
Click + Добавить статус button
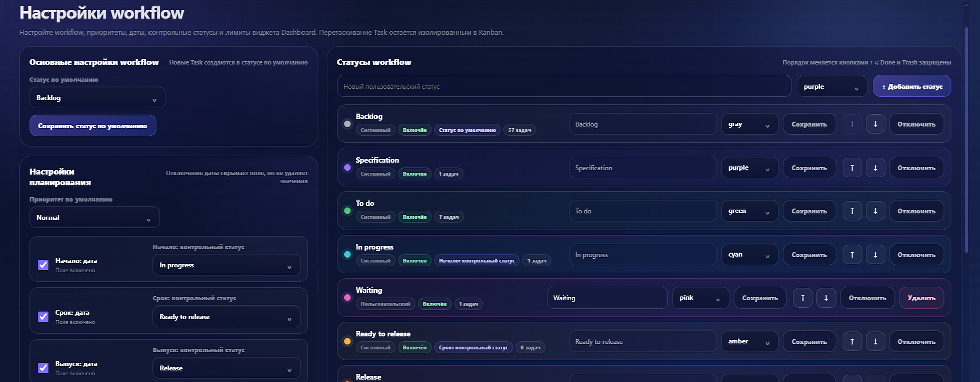click(912, 86)
